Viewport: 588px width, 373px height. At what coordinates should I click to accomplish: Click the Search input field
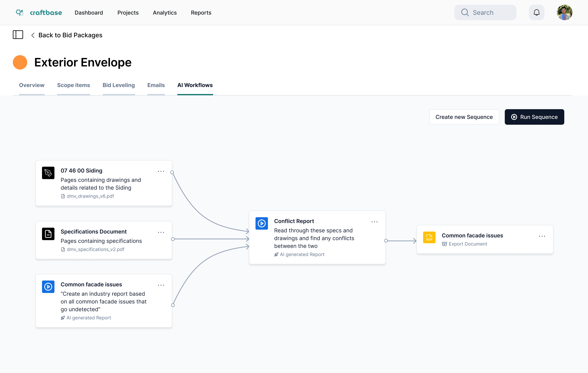485,12
